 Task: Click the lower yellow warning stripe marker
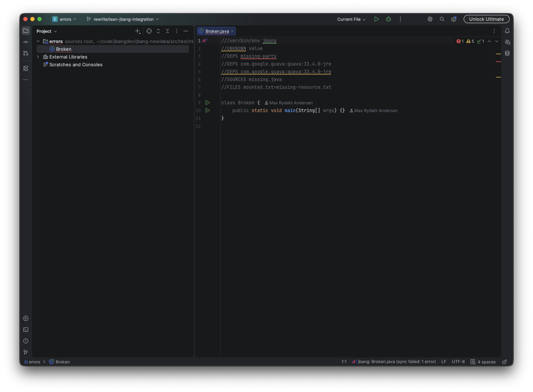(x=498, y=77)
